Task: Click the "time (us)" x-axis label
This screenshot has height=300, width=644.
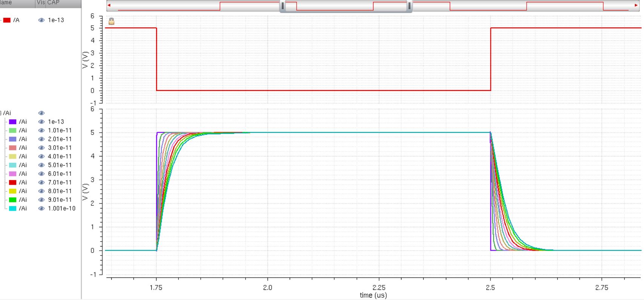Action: click(373, 295)
